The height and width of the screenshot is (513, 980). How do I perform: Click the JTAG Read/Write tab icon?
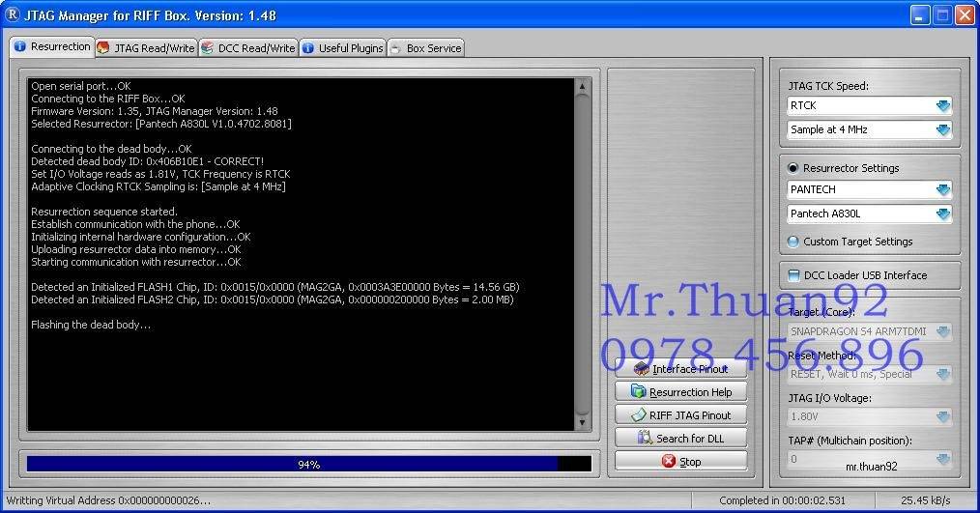103,48
